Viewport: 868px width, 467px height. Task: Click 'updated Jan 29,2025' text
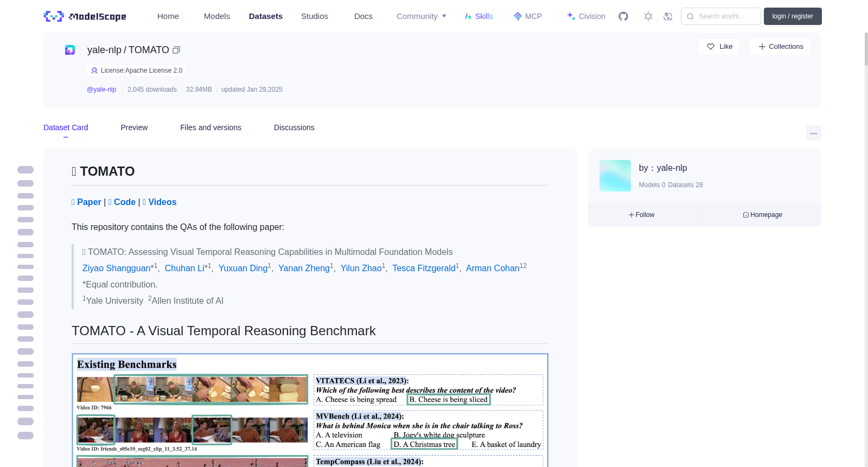252,89
